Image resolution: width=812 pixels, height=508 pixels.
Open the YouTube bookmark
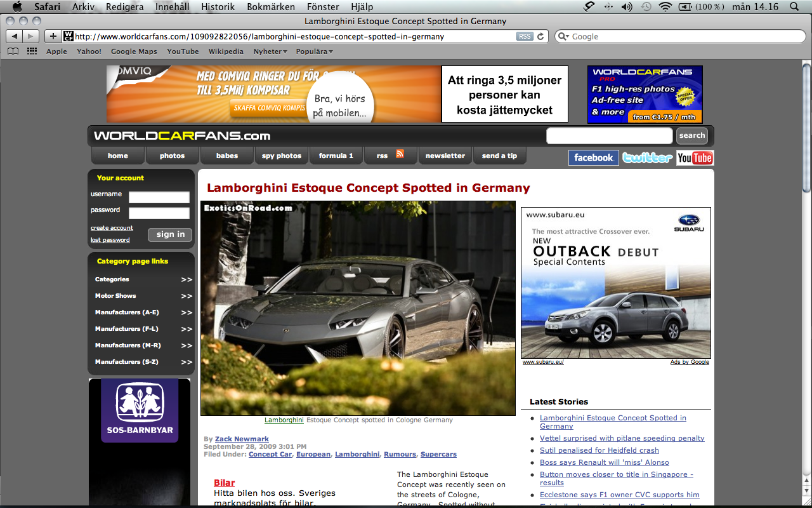tap(183, 51)
